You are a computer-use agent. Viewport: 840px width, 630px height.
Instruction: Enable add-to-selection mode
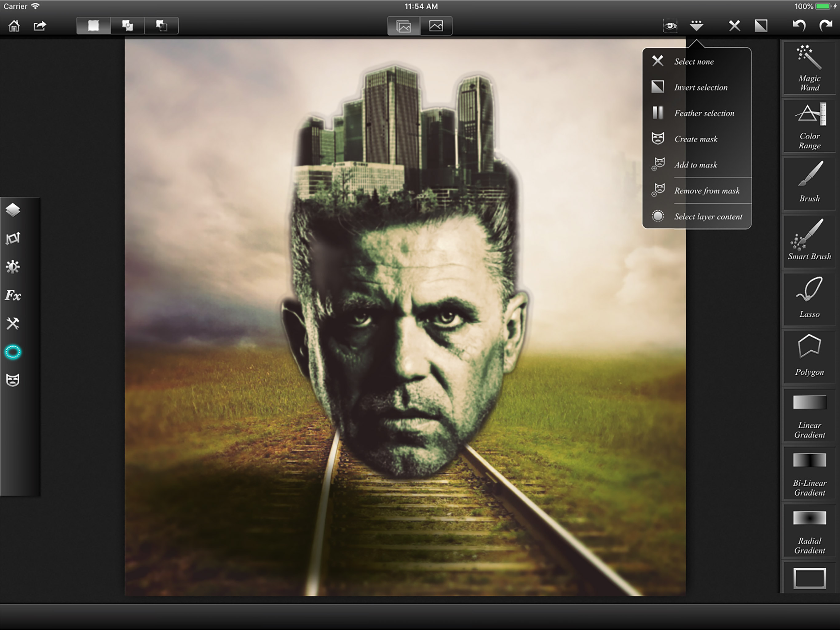(x=127, y=26)
